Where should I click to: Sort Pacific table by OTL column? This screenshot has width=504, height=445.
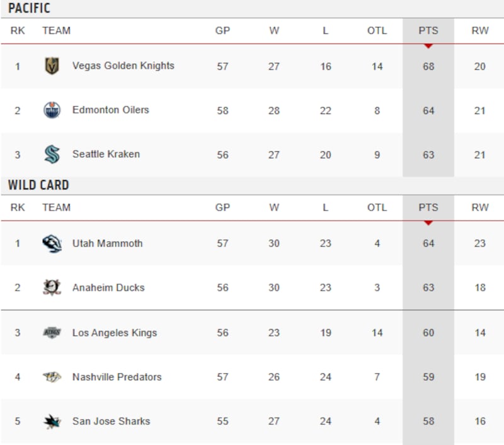tap(377, 30)
